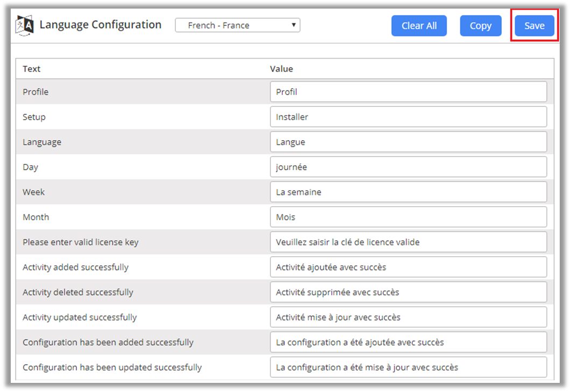Edit the Profile translation field

pyautogui.click(x=408, y=92)
